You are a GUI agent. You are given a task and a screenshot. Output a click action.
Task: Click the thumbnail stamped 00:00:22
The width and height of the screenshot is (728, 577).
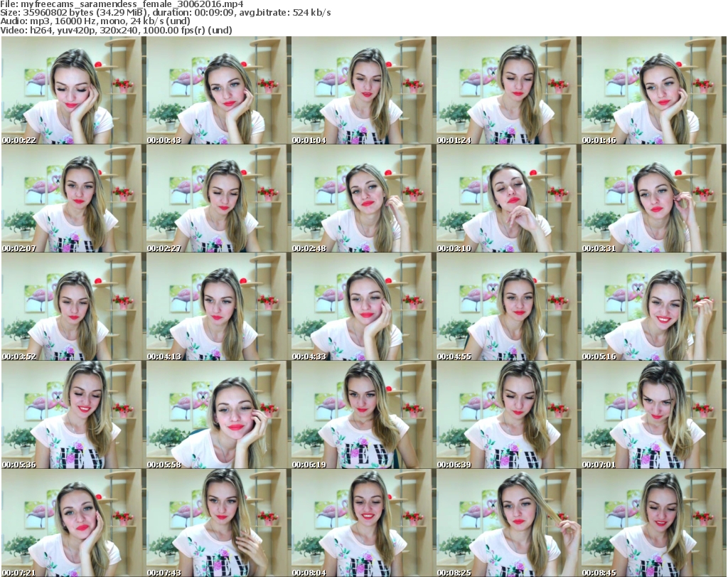pos(73,90)
